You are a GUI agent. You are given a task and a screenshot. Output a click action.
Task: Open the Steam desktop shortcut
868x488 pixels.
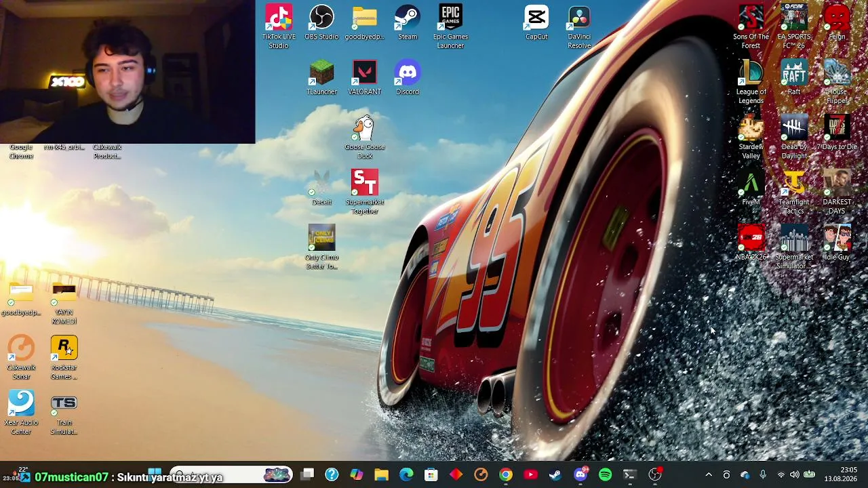click(408, 22)
